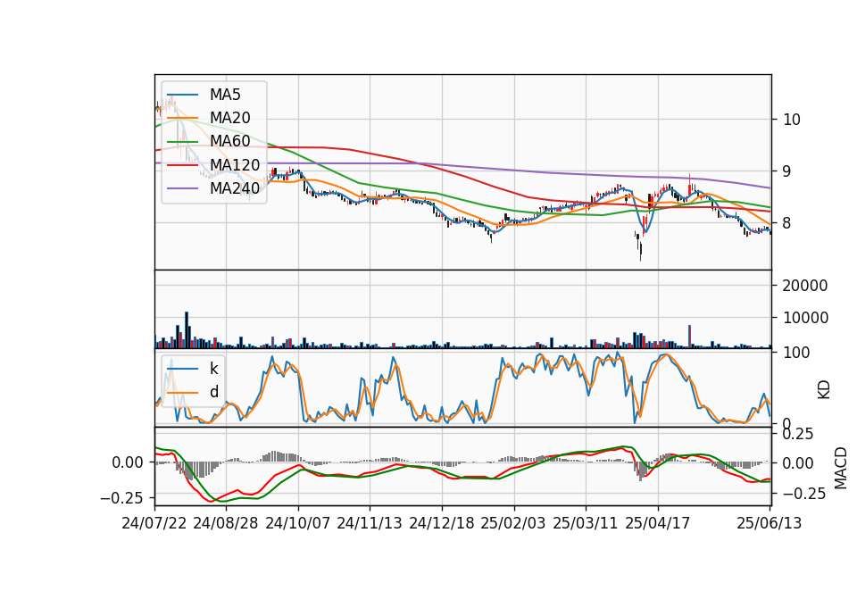857x616 pixels.
Task: Click the volume axis value 10000
Action: (x=805, y=318)
